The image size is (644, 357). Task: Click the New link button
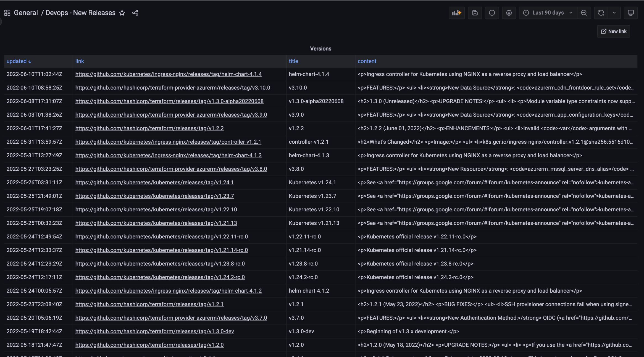tap(614, 31)
